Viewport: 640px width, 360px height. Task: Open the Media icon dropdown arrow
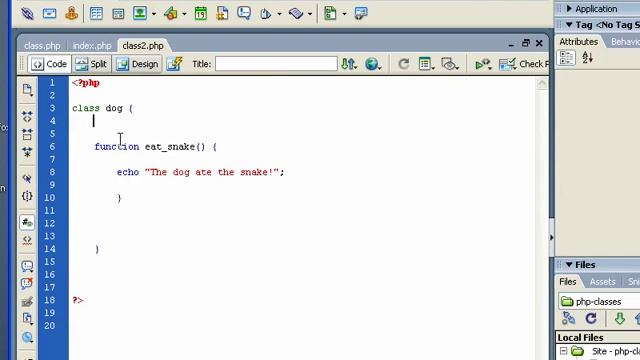[x=184, y=14]
